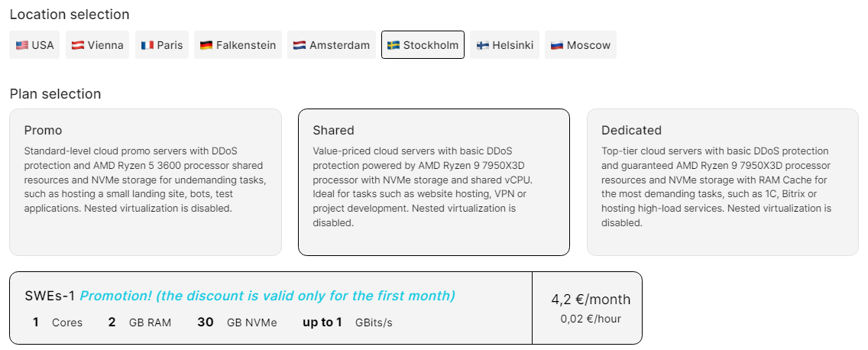
Task: Select the SWEs-1 tariff name
Action: [50, 296]
